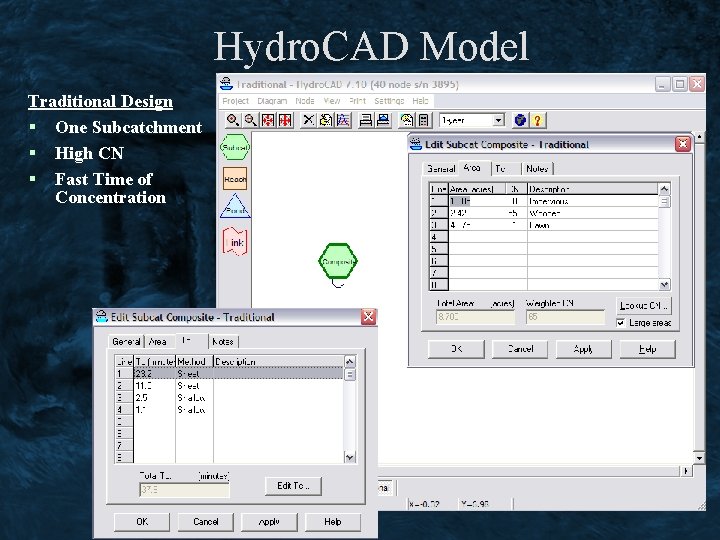Open the Print menu
Viewport: 720px width, 540px height.
[357, 101]
